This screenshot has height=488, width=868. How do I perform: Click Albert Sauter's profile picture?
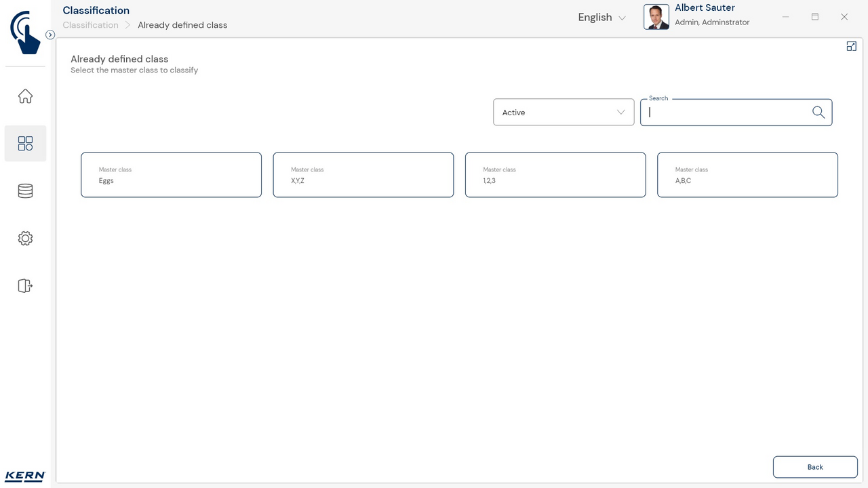pyautogui.click(x=656, y=17)
